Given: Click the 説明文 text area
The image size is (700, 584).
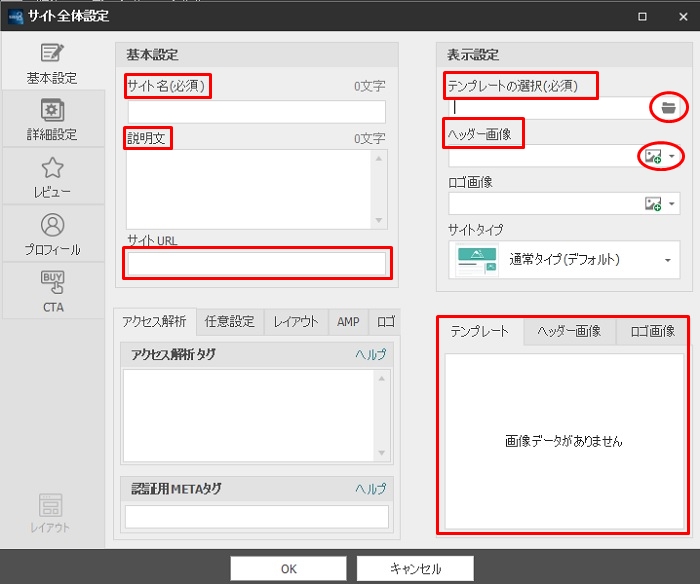Looking at the screenshot, I should pyautogui.click(x=249, y=189).
